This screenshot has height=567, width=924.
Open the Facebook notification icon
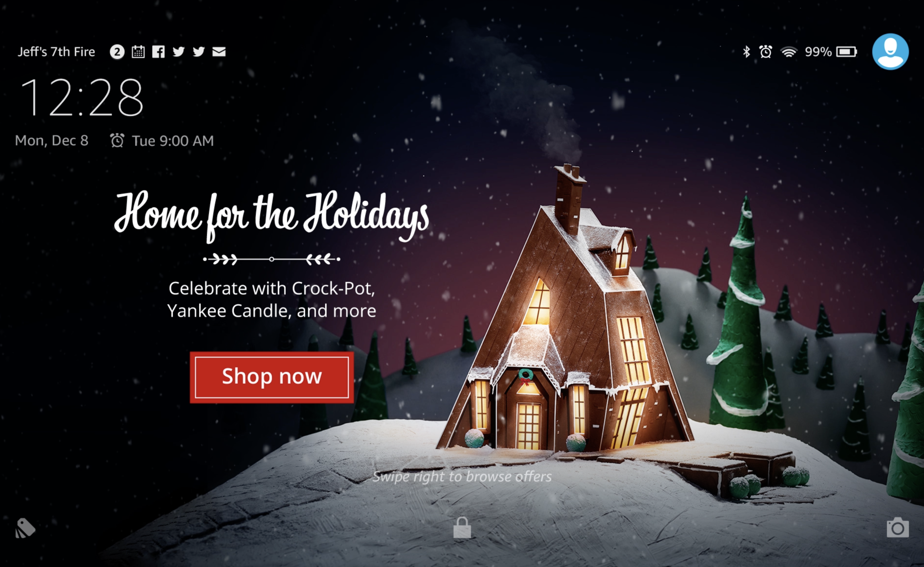158,52
